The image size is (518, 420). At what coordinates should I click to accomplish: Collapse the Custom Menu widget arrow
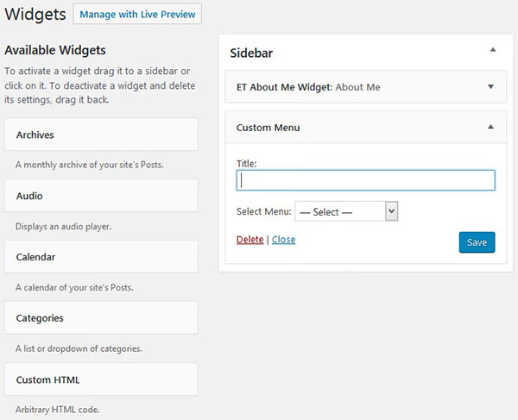pyautogui.click(x=491, y=127)
